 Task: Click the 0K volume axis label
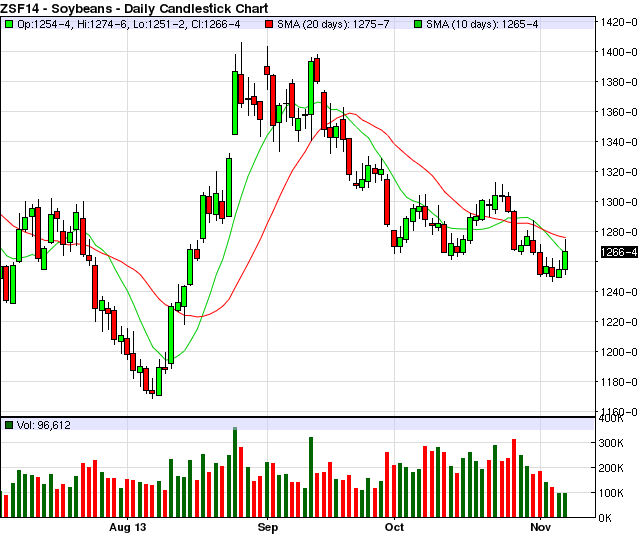pyautogui.click(x=605, y=518)
